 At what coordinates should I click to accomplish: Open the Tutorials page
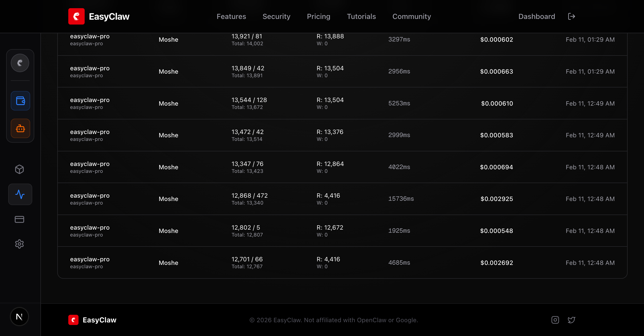click(x=361, y=16)
